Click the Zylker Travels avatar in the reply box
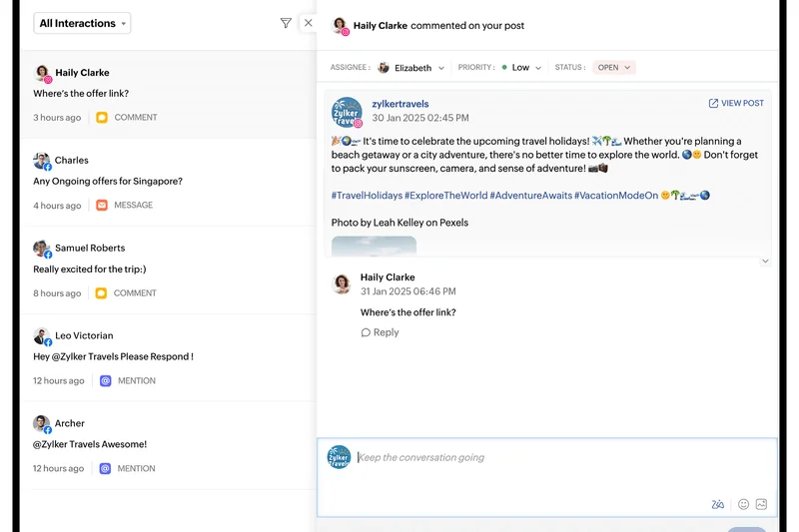The image size is (799, 532). point(339,457)
